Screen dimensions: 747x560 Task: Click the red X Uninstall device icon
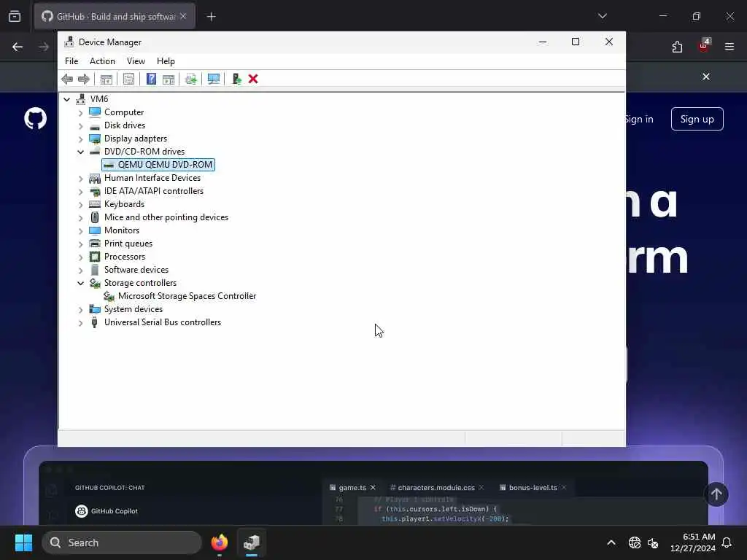253,79
